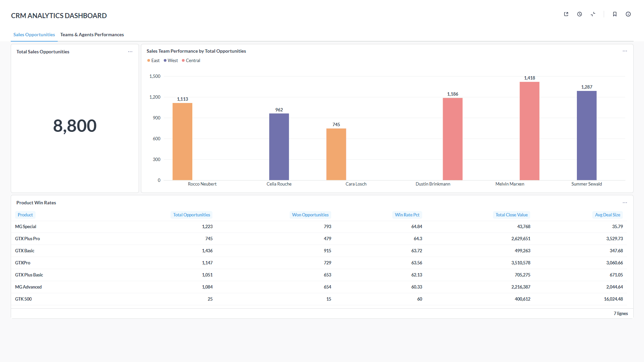The height and width of the screenshot is (362, 644).
Task: Collapse the dashboard to fit view
Action: (x=593, y=14)
